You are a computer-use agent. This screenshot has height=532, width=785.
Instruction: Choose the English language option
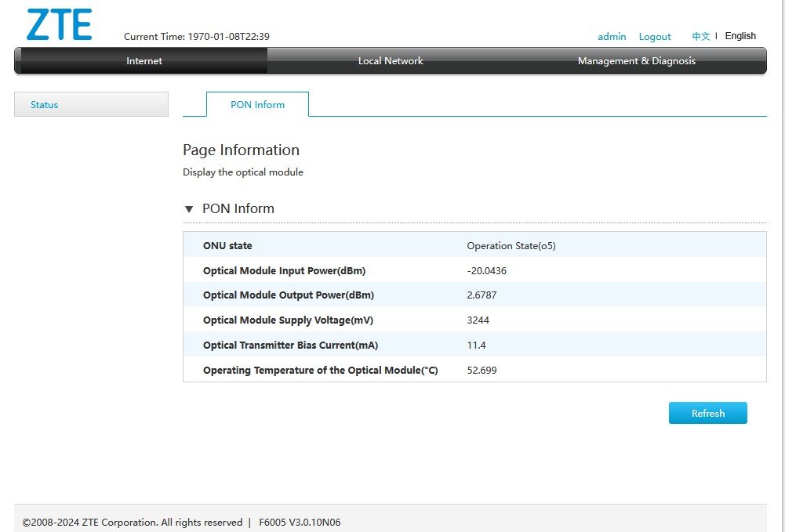click(740, 36)
